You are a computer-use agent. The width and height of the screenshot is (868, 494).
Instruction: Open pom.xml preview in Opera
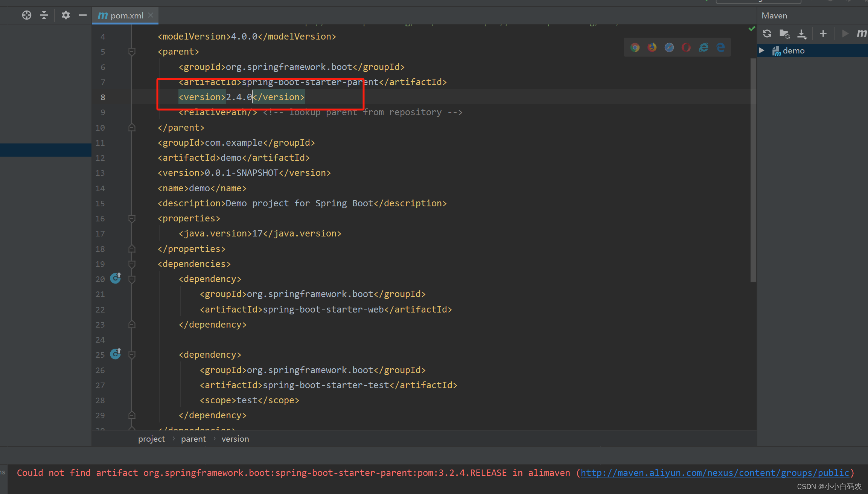686,47
